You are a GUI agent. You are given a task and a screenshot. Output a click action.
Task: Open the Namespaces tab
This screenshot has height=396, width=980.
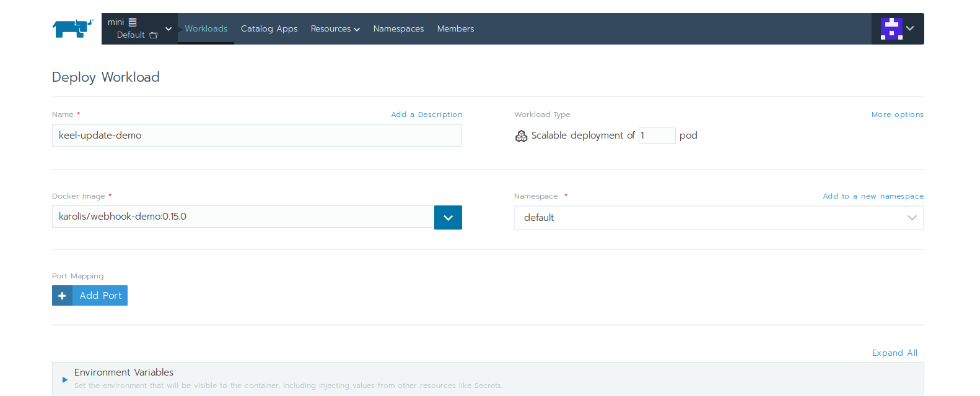[398, 28]
